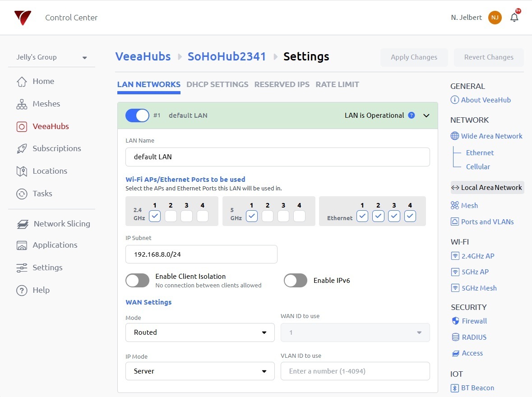Open the WAN ID to use dropdown

coord(355,332)
